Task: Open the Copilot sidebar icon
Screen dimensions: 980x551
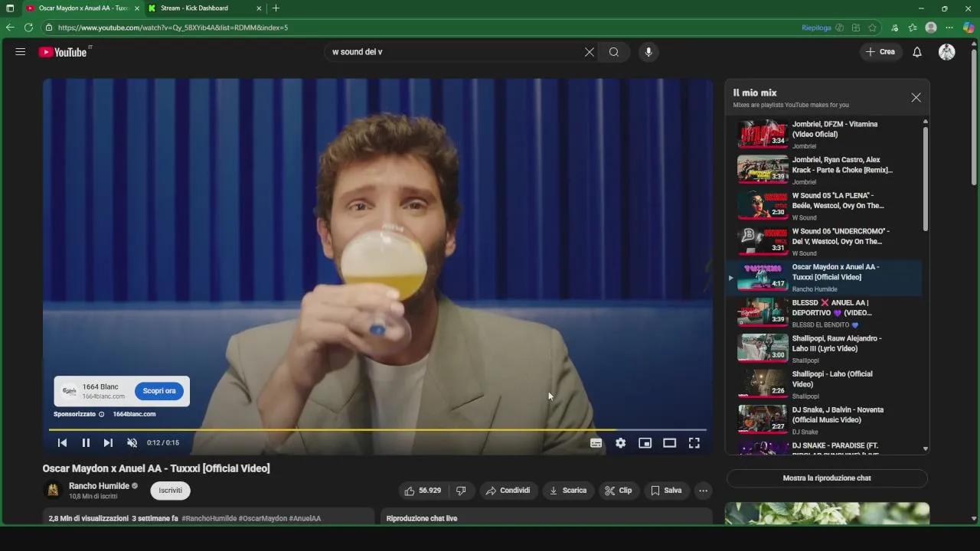Action: pyautogui.click(x=969, y=28)
